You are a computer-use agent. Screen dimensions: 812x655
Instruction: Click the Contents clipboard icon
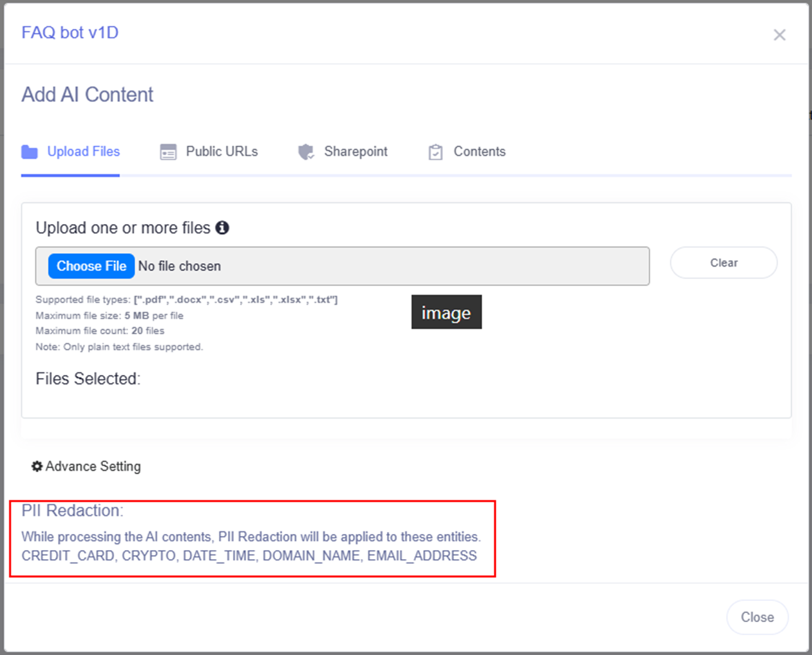click(x=436, y=152)
